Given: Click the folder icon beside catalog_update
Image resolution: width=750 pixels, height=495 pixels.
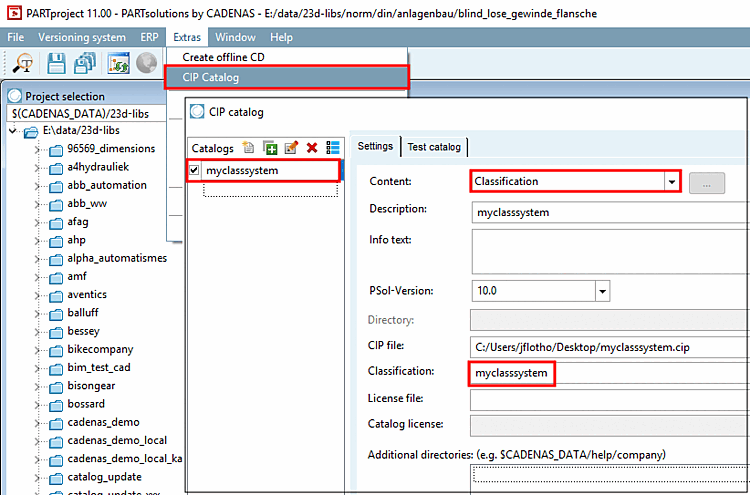Looking at the screenshot, I should click(x=56, y=478).
